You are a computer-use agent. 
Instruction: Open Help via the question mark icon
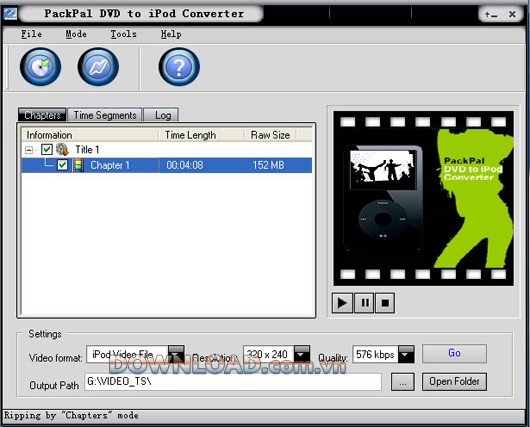click(179, 67)
